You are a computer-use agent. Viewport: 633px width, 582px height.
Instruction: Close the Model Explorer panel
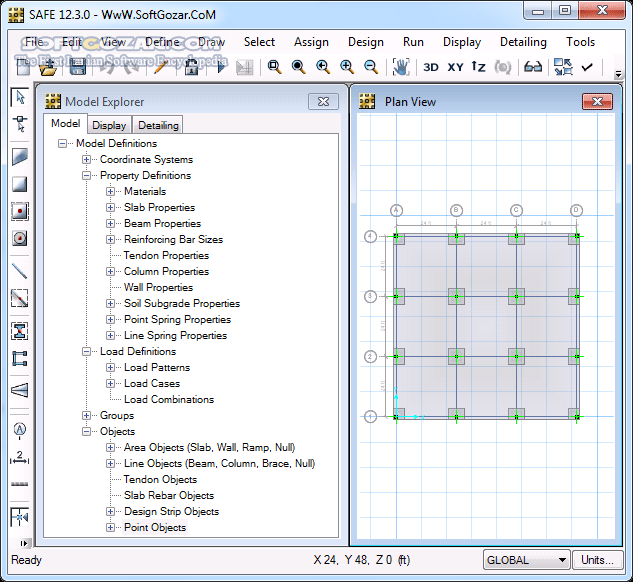[322, 101]
